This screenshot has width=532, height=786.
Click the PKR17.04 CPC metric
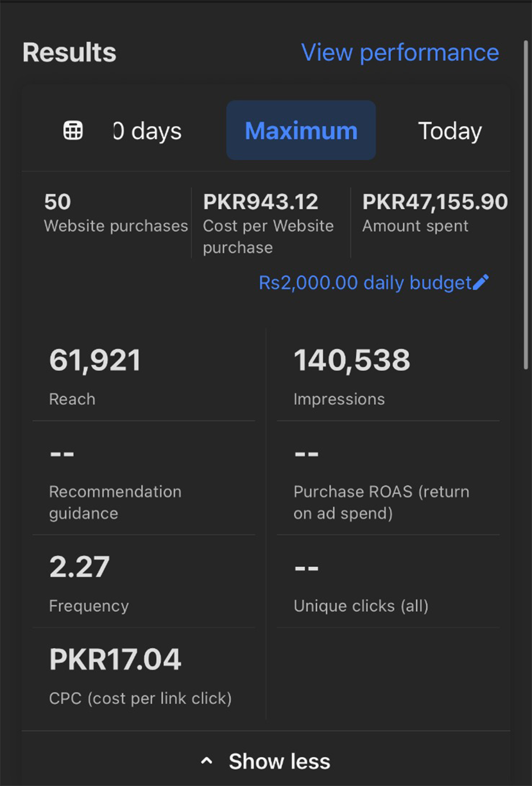click(140, 675)
